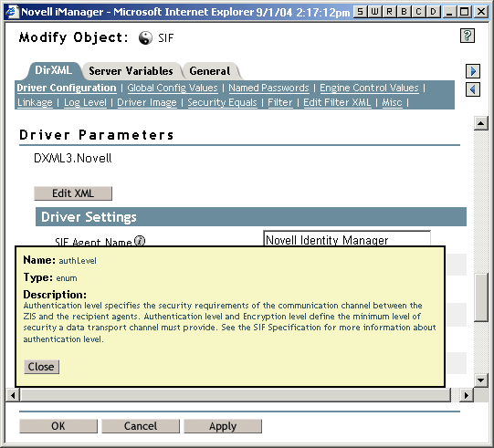Click the B title bar button
Viewport: 494px width, 448px height.
point(404,12)
